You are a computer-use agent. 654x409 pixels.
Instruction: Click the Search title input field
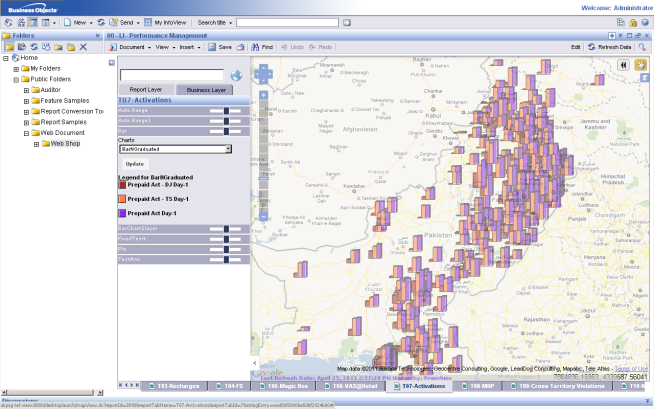click(287, 23)
